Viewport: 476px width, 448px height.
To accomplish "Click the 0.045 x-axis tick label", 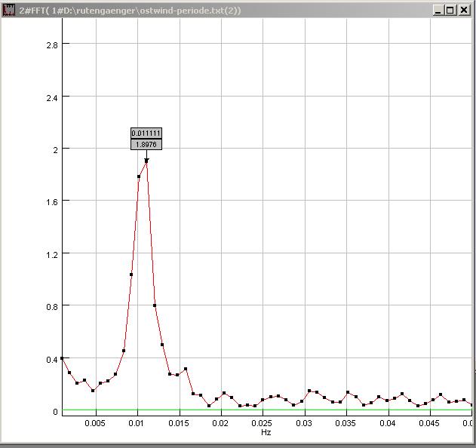I will (x=429, y=423).
